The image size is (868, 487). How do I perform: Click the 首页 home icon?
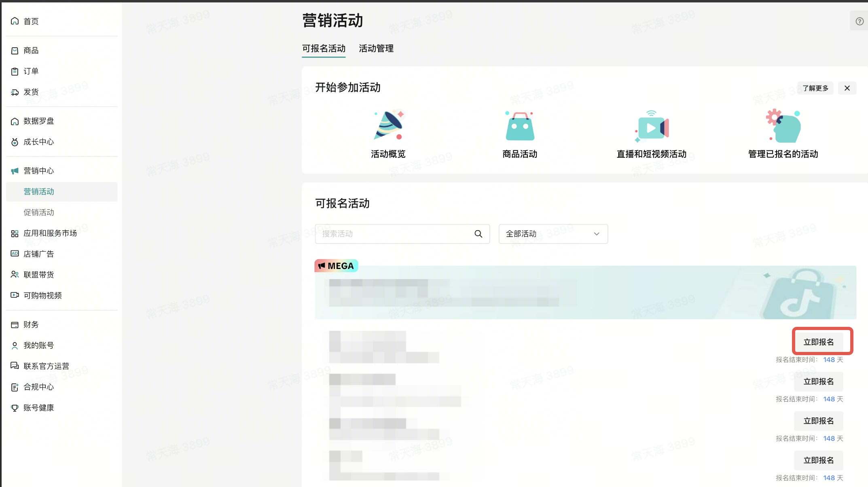[x=15, y=21]
